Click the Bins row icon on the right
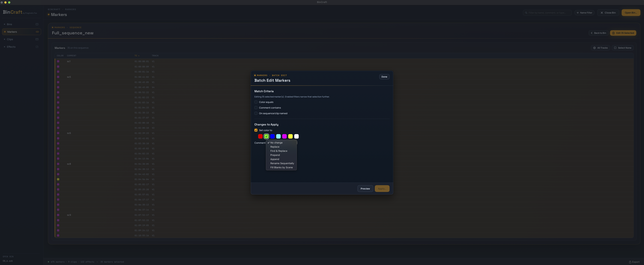This screenshot has height=265, width=644. (37, 24)
